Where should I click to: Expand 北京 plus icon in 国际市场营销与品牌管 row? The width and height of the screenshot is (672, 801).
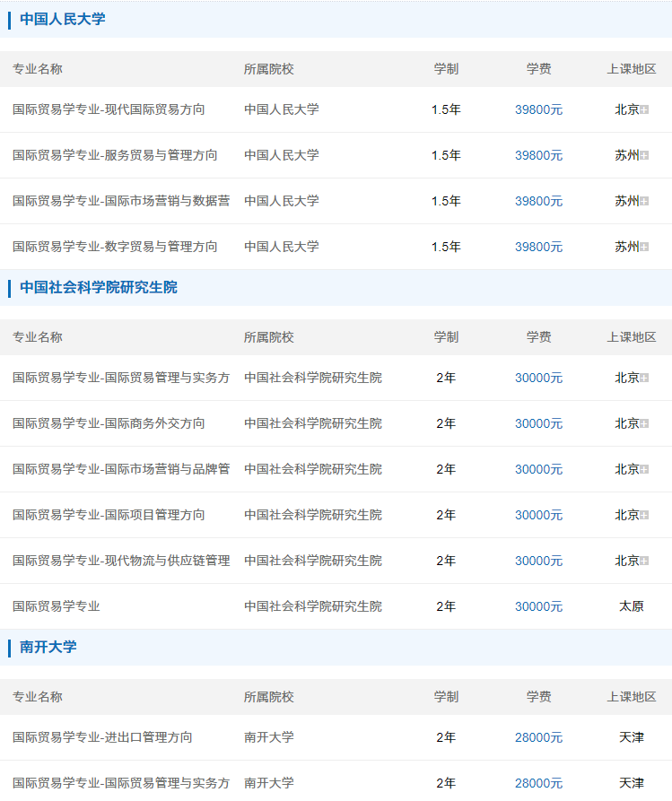[x=644, y=469]
